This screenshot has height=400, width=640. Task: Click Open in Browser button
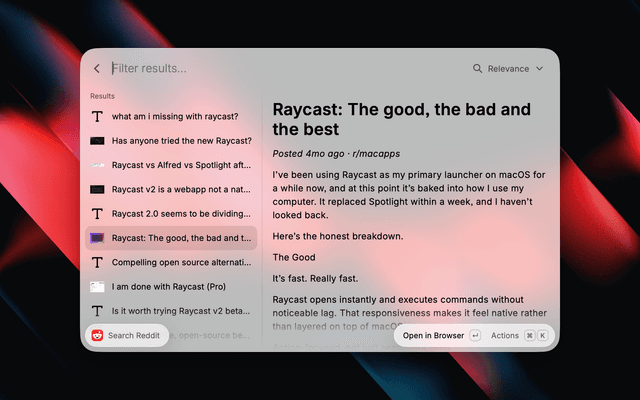[x=441, y=336]
